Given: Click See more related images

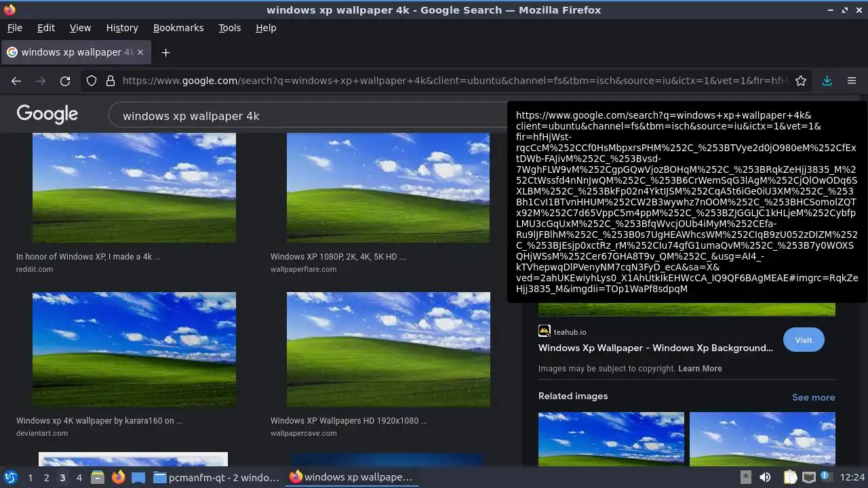Looking at the screenshot, I should (x=813, y=397).
